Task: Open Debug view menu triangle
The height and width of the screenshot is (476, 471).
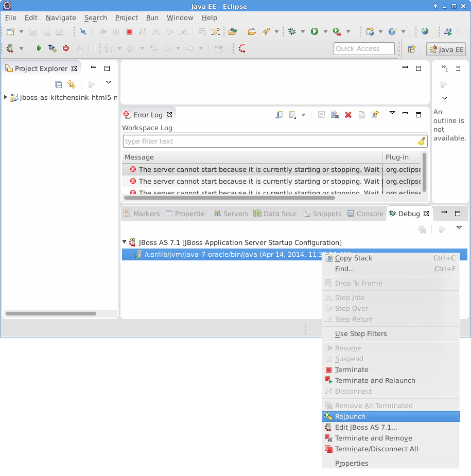Action: [459, 227]
